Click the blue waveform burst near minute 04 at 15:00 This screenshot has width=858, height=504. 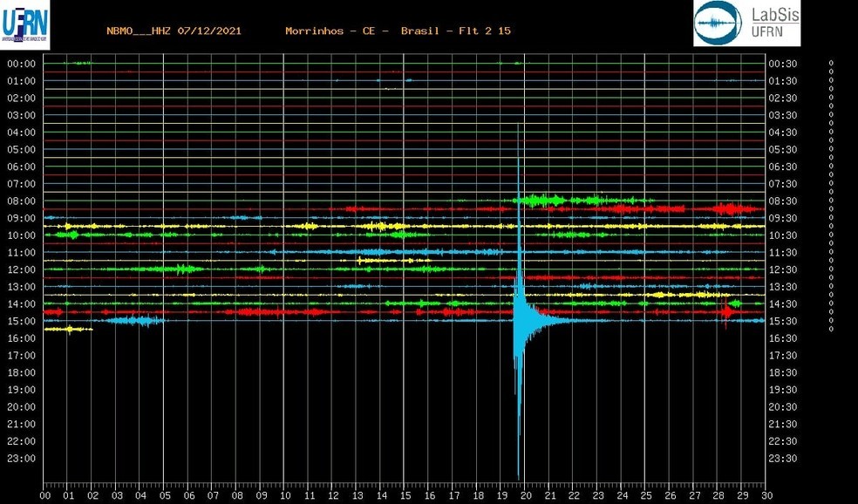137,320
